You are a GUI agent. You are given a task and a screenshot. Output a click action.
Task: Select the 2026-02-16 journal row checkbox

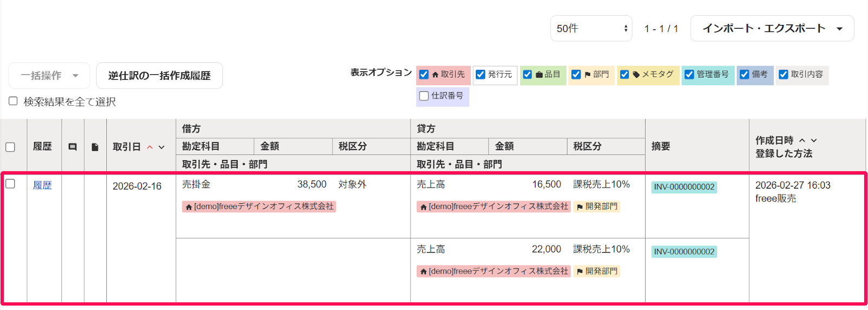(x=10, y=184)
